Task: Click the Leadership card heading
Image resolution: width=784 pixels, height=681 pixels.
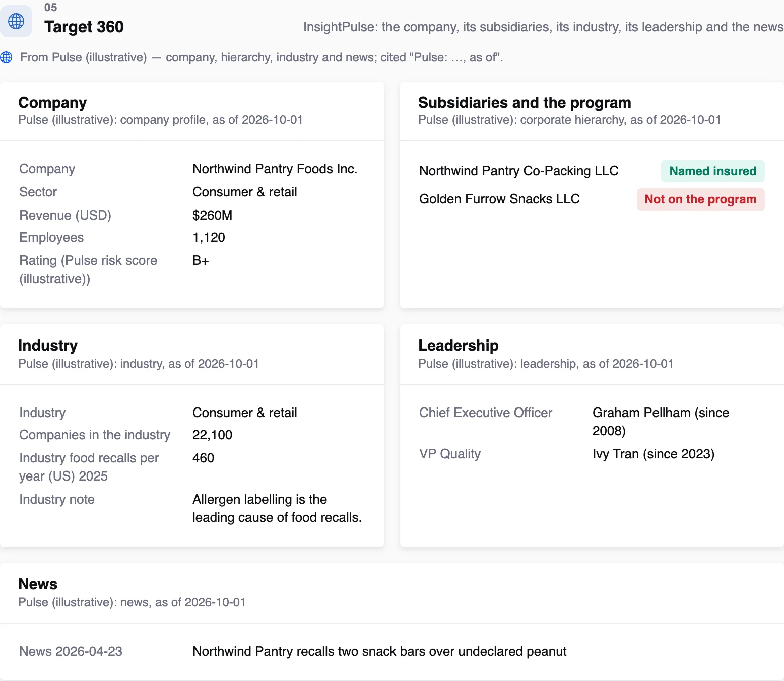Action: tap(459, 346)
